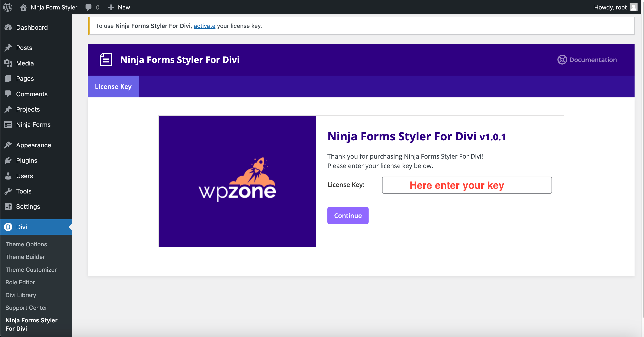
Task: Click the Users person icon
Action: [x=8, y=176]
